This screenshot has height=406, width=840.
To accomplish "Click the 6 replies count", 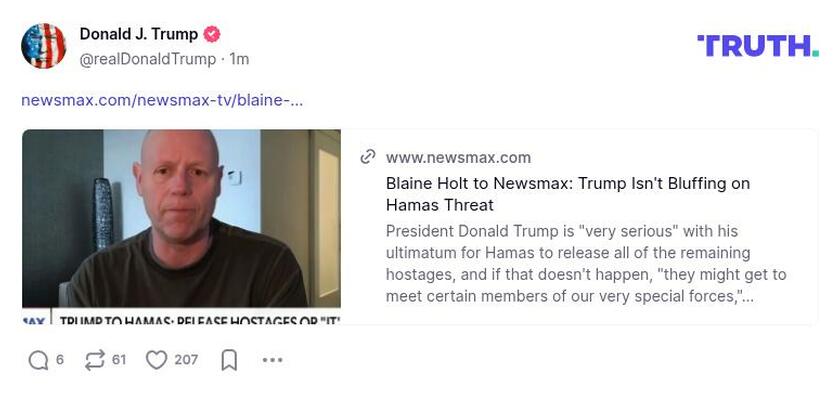I will pos(59,359).
